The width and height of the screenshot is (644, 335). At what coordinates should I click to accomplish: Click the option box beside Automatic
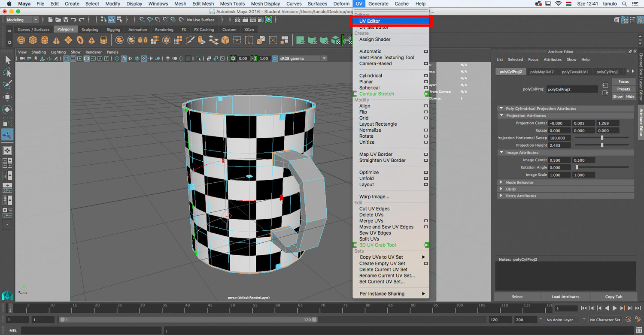[x=426, y=51]
